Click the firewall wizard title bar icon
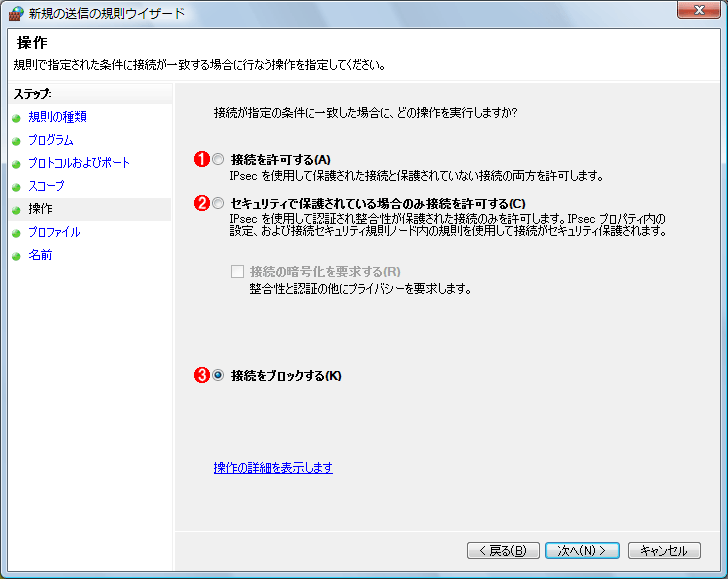Screen dimensions: 728x579 click(x=16, y=13)
